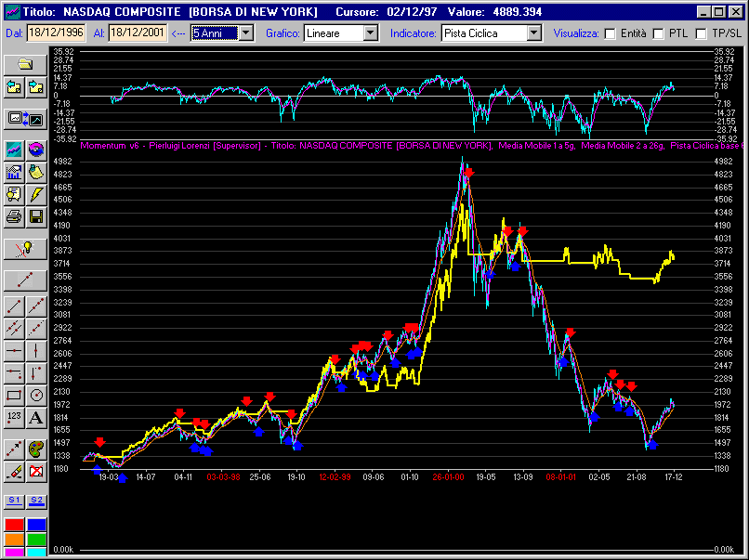The image size is (749, 560).
Task: Open file with the folder icon
Action: click(25, 64)
